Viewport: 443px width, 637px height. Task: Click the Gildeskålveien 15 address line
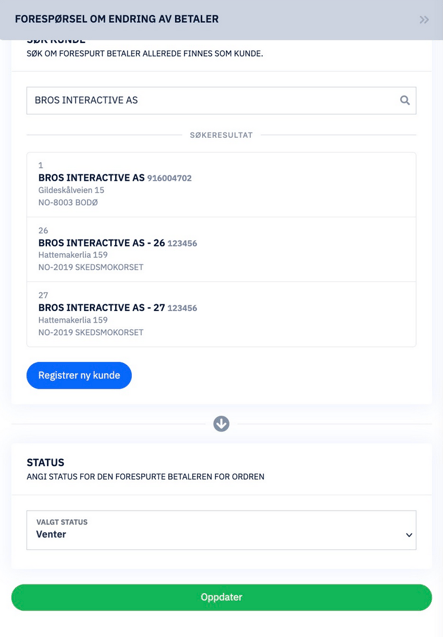coord(71,190)
